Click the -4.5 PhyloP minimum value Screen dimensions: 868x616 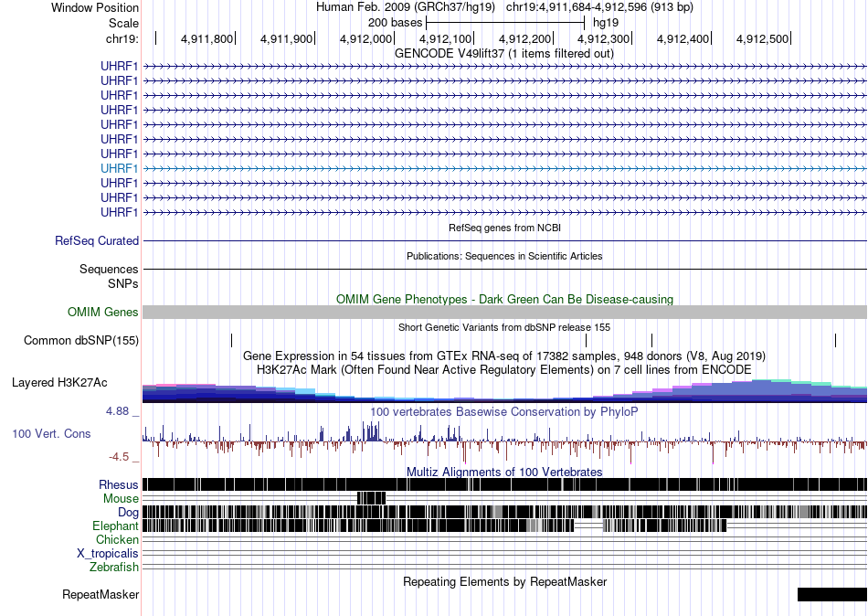pyautogui.click(x=119, y=457)
